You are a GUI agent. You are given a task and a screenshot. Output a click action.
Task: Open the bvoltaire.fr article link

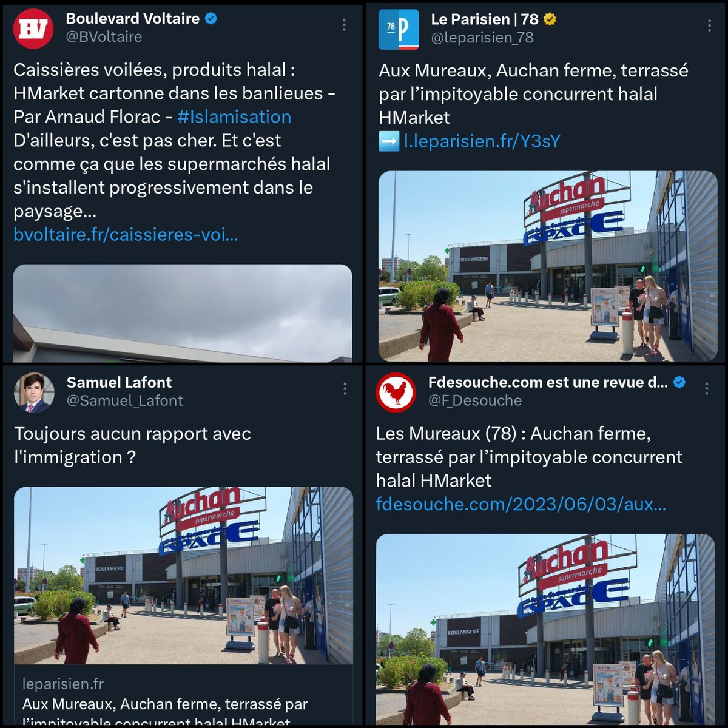click(126, 235)
